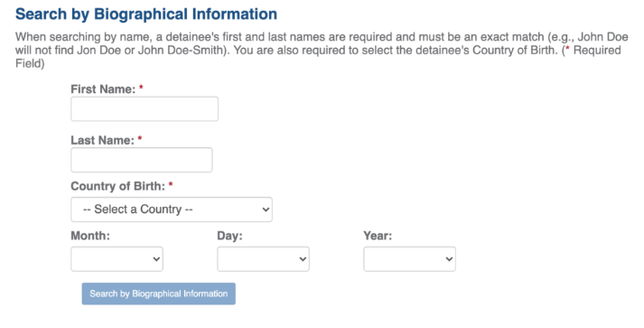This screenshot has height=328, width=644.
Task: Click the Year dropdown chevron arrow
Action: tap(449, 259)
